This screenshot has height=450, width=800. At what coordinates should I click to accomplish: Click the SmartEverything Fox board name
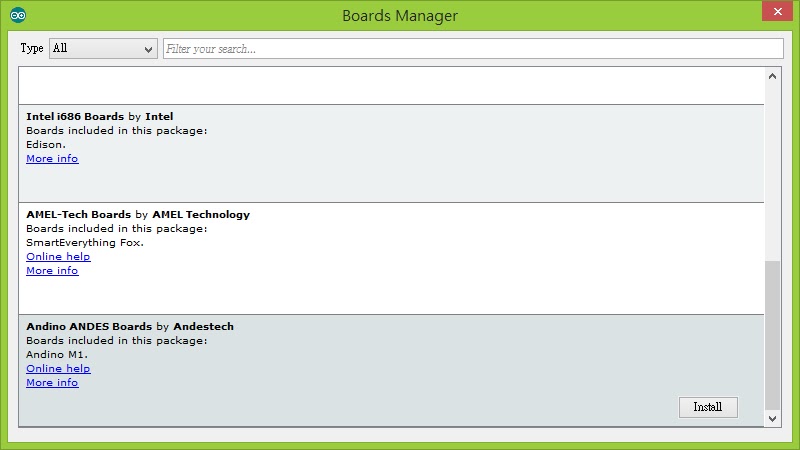point(85,243)
